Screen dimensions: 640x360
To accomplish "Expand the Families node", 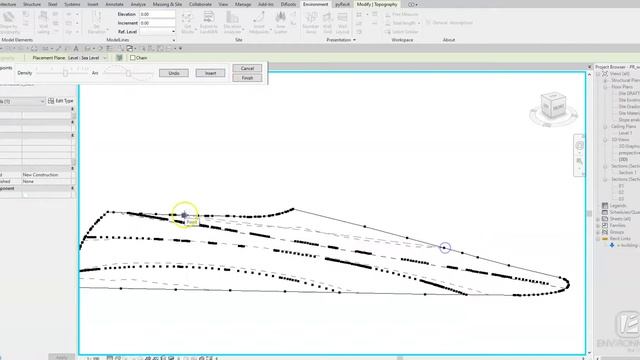I will pyautogui.click(x=598, y=226).
